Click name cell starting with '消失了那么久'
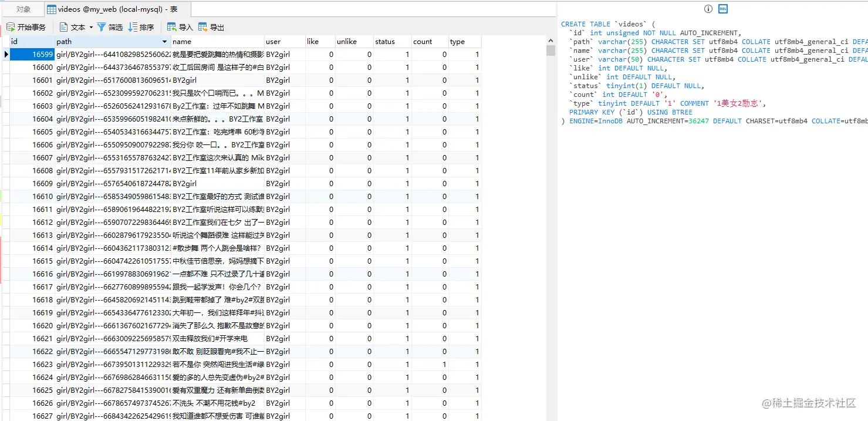 [218, 326]
